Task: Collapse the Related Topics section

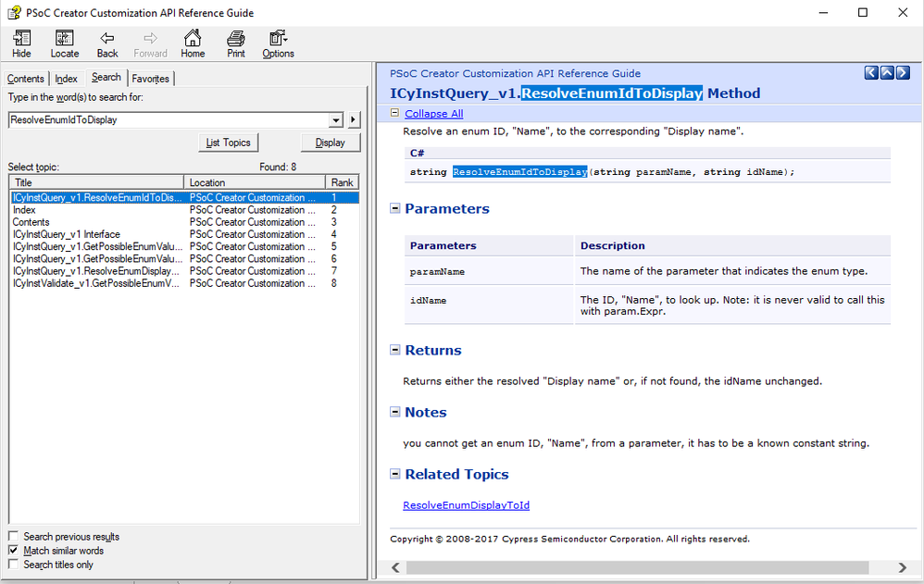Action: [394, 474]
